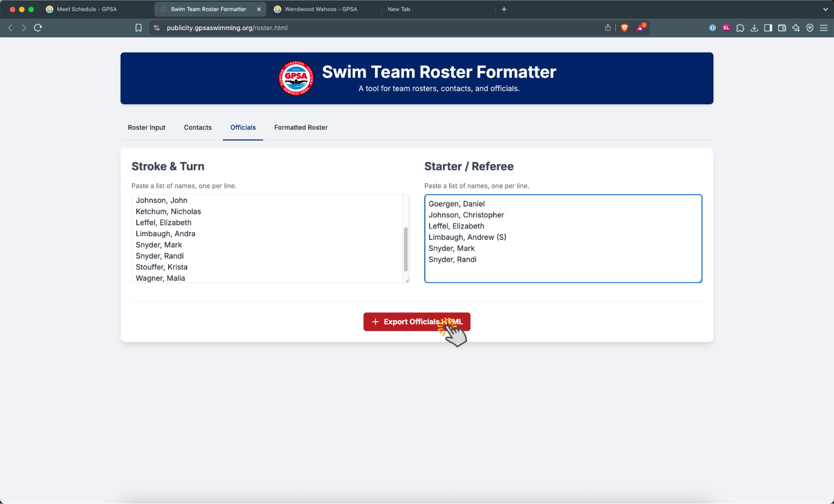
Task: Click the share page icon in the address bar
Action: pos(608,28)
